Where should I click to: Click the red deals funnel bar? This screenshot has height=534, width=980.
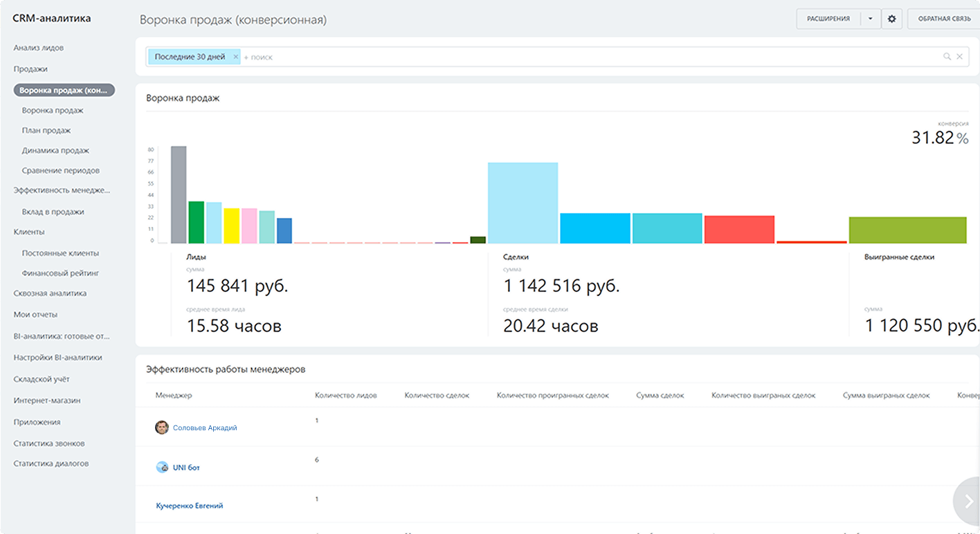coord(739,230)
